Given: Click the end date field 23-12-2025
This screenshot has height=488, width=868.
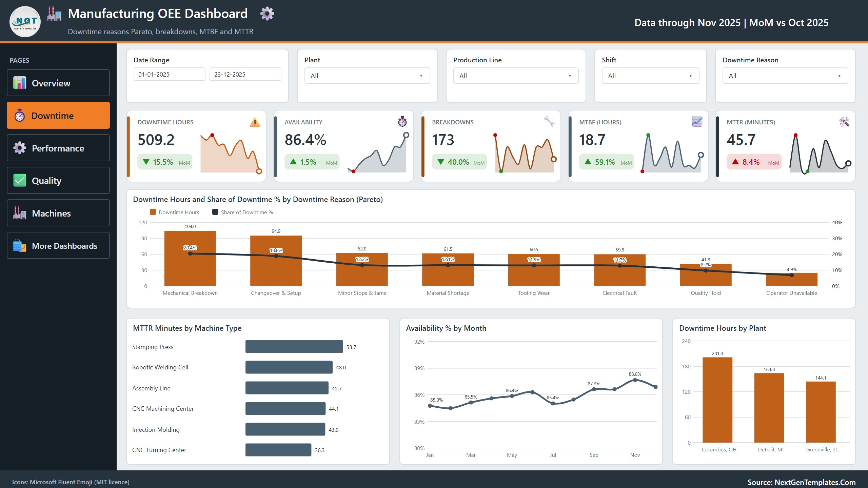Looking at the screenshot, I should (x=245, y=74).
